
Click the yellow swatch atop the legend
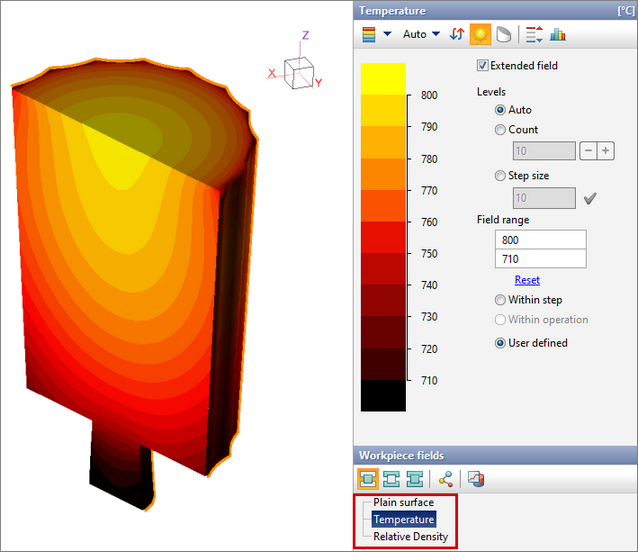pyautogui.click(x=383, y=78)
